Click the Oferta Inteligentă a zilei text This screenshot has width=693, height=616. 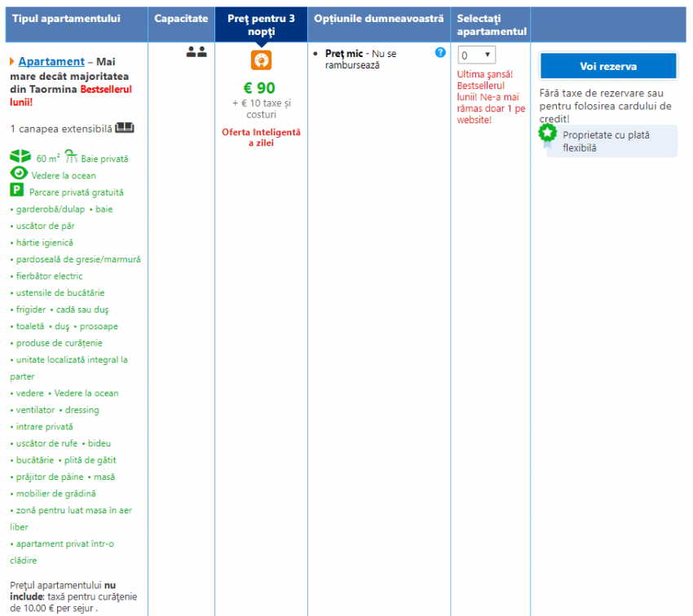click(261, 137)
